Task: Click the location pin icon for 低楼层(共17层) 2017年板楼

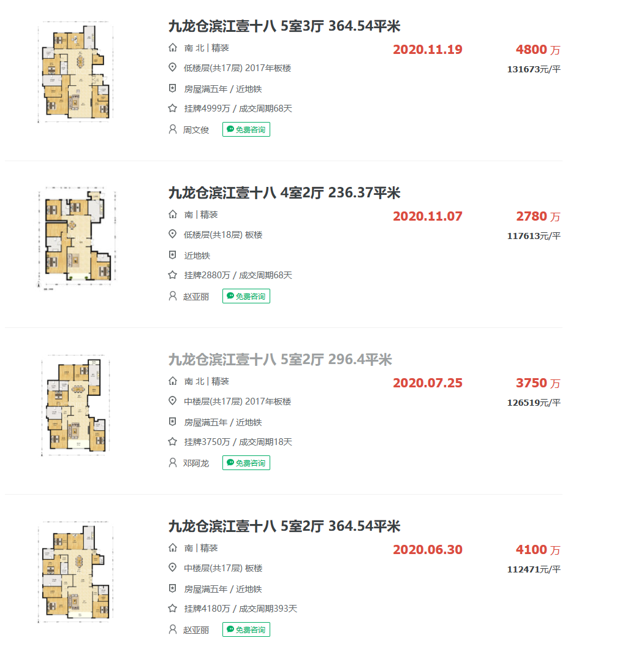Action: pyautogui.click(x=172, y=68)
